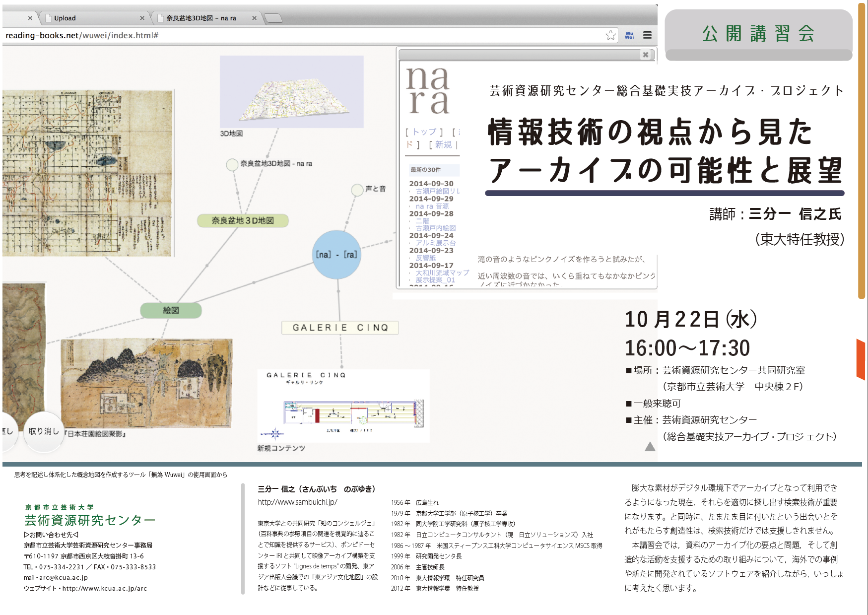Image resolution: width=868 pixels, height=615 pixels.
Task: Click the 声と音 circle node
Action: [x=357, y=190]
